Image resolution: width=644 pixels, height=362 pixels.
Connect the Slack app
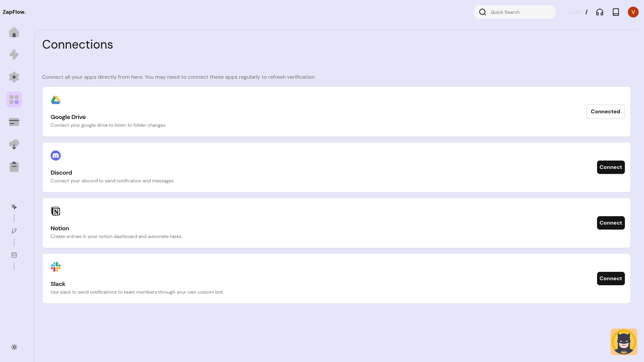click(x=610, y=278)
